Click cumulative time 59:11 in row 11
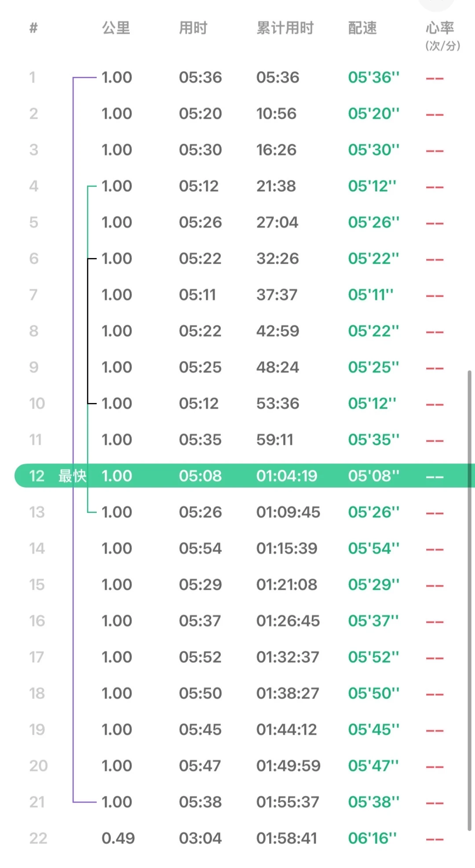 point(275,439)
